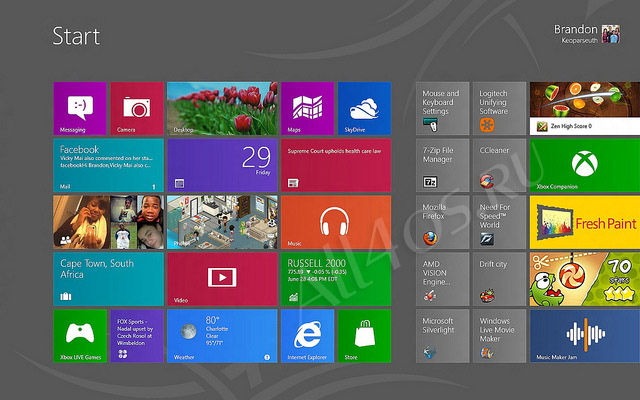
Task: Launch the Music Maker Jam tile
Action: coord(585,336)
